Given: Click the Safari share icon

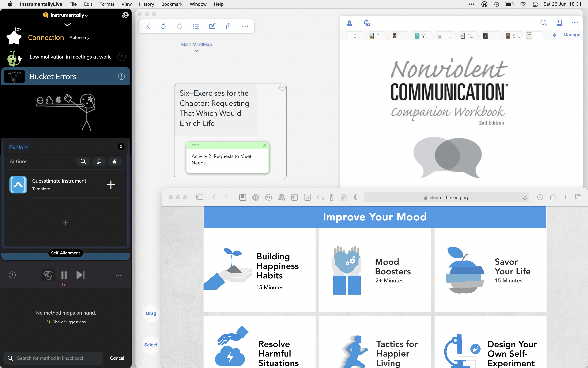Looking at the screenshot, I should [553, 197].
